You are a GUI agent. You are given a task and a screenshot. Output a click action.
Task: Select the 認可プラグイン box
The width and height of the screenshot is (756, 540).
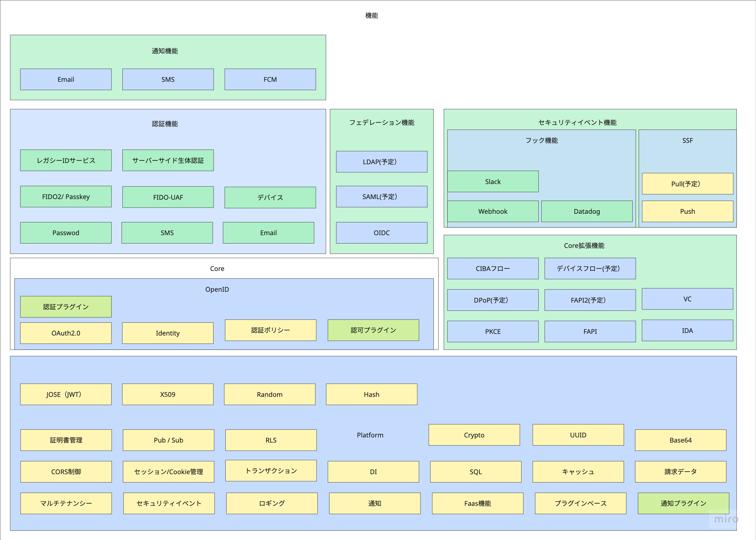373,330
